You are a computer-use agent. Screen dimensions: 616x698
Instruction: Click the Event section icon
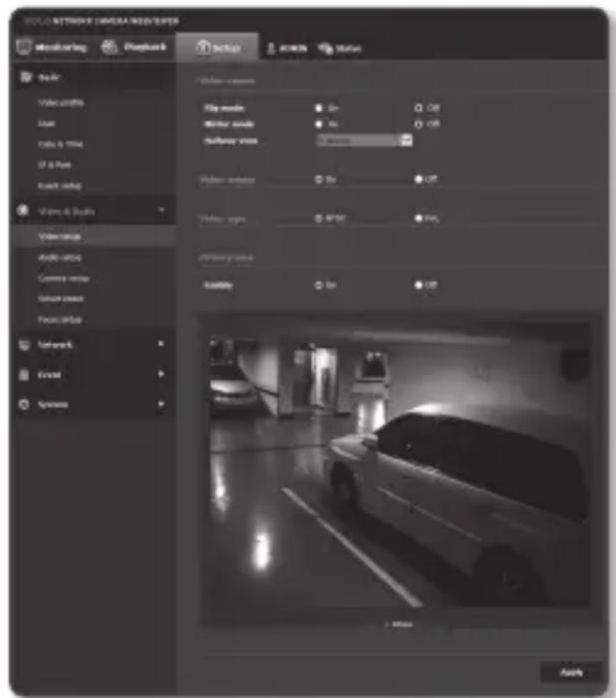(x=24, y=374)
